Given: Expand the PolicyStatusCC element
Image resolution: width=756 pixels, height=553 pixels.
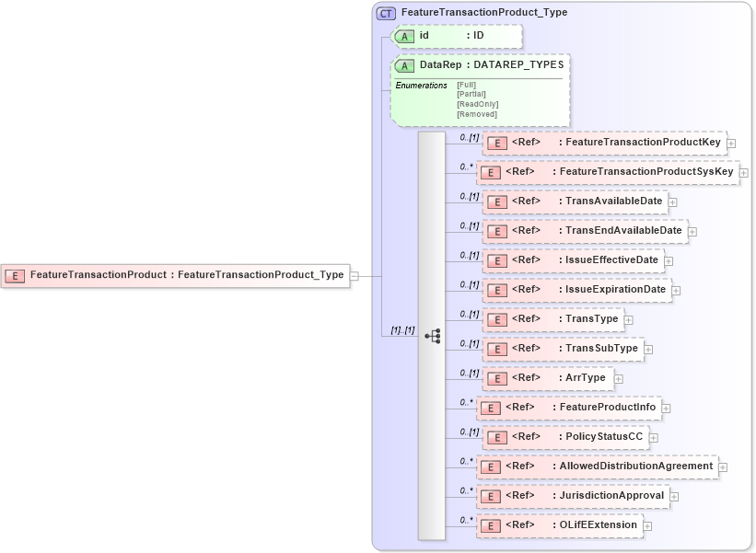Looking at the screenshot, I should click(x=653, y=436).
